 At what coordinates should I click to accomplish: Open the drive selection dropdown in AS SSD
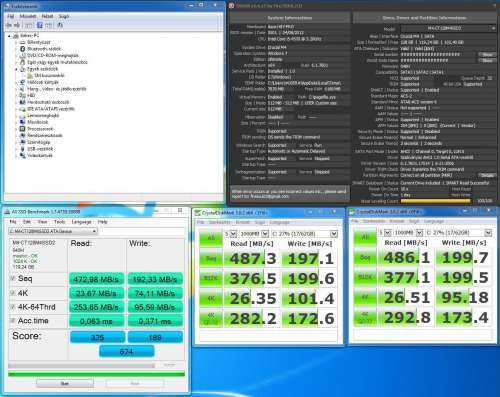(x=53, y=231)
